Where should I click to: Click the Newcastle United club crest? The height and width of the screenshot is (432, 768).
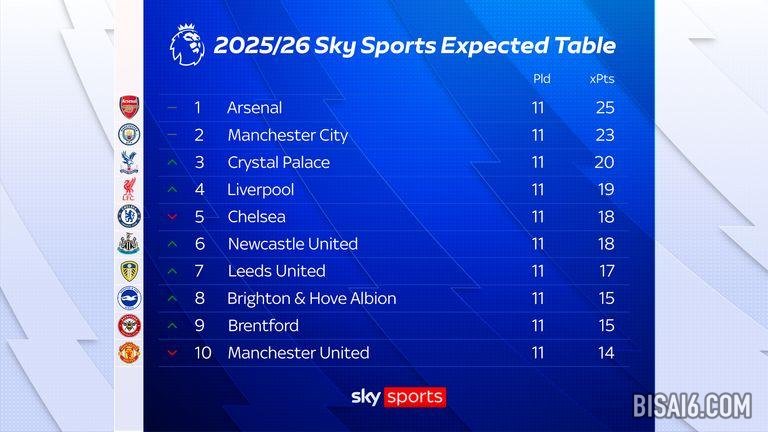tap(130, 243)
